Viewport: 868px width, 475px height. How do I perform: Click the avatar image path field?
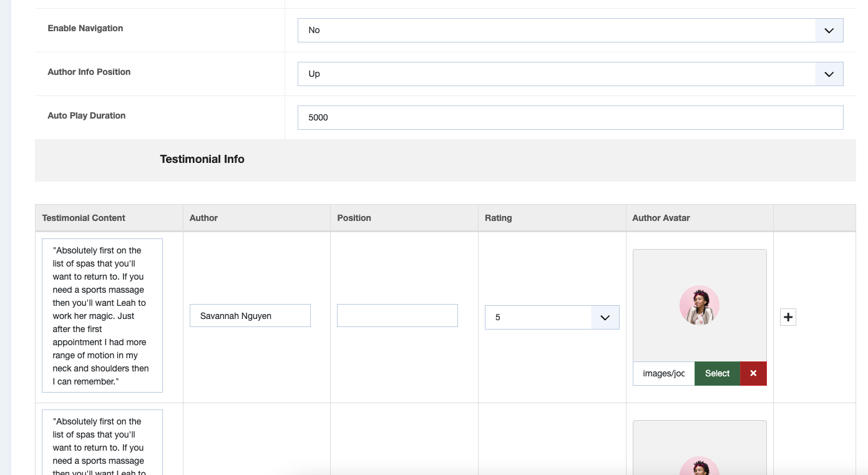coord(663,373)
